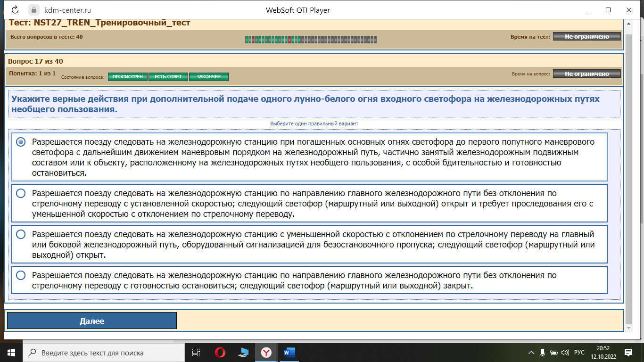Reload the page with the refresh icon
The width and height of the screenshot is (644, 362).
15,10
